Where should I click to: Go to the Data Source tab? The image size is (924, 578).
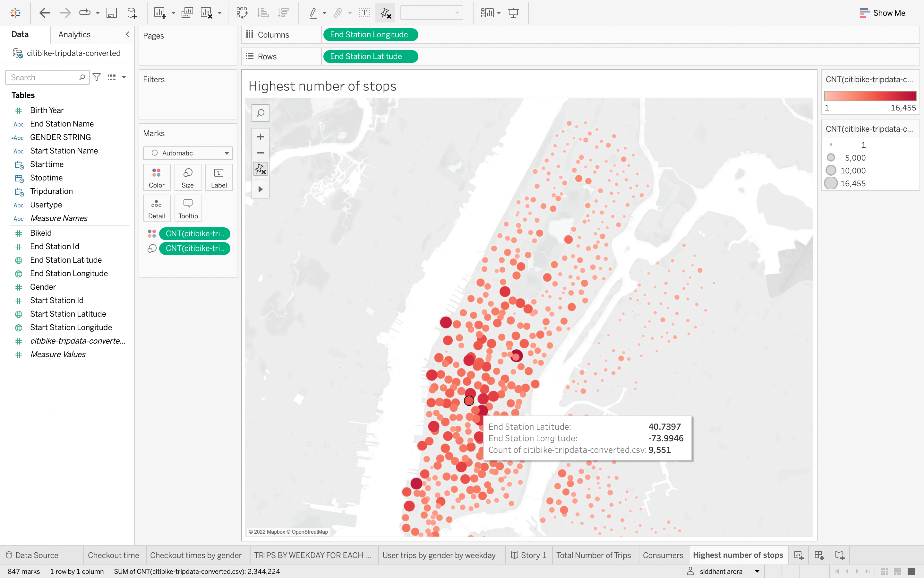click(x=32, y=555)
